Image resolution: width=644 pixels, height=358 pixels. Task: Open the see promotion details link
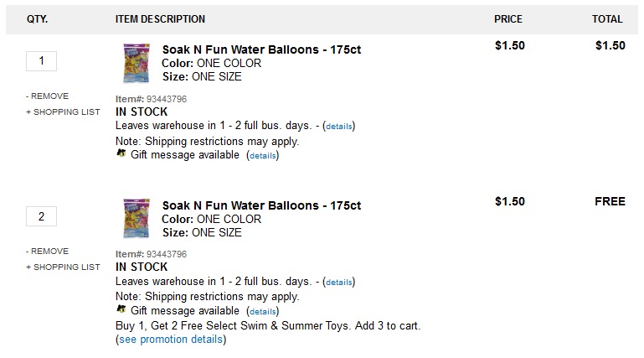(171, 340)
